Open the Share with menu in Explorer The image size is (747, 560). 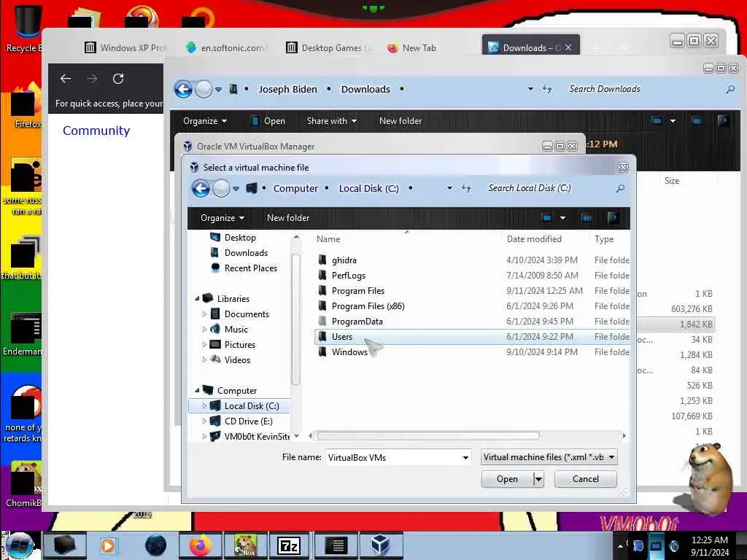(x=332, y=121)
